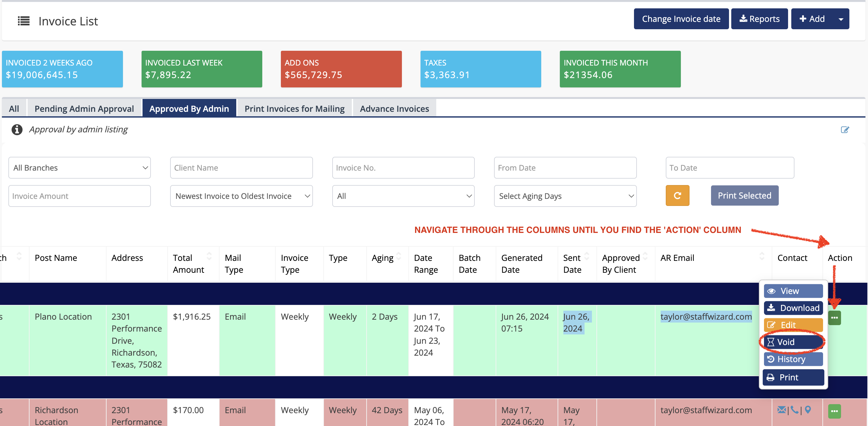Click the envelope contact icon in Richardson row

tap(781, 410)
